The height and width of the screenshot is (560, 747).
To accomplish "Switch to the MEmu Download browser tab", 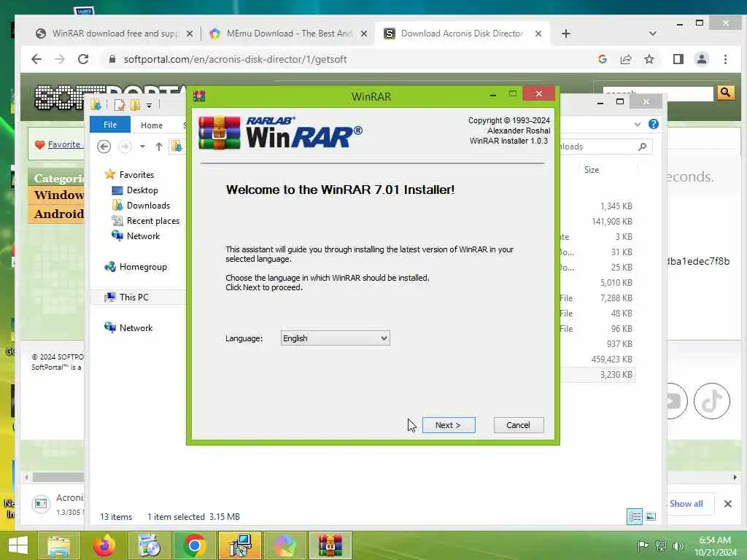I will pos(289,34).
